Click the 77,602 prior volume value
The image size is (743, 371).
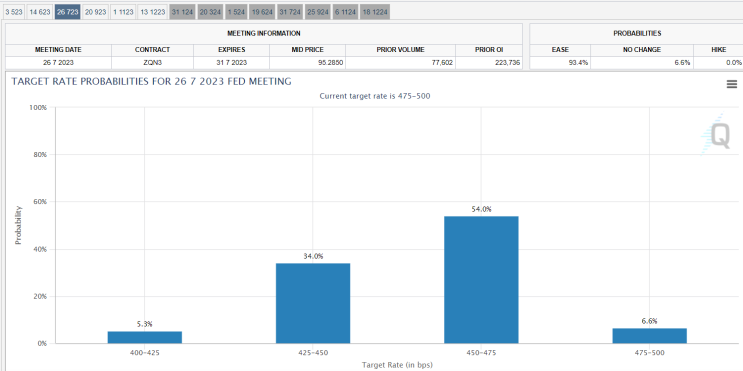(x=441, y=63)
